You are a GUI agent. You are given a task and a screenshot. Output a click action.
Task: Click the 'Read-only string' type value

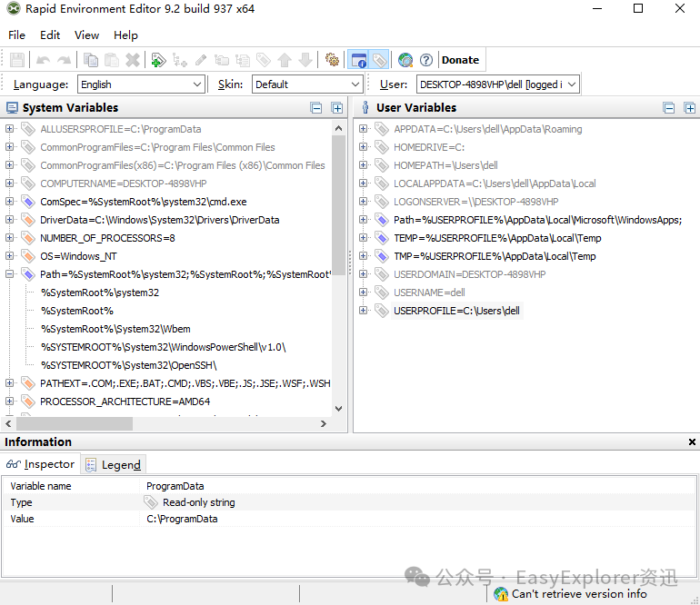(x=199, y=502)
